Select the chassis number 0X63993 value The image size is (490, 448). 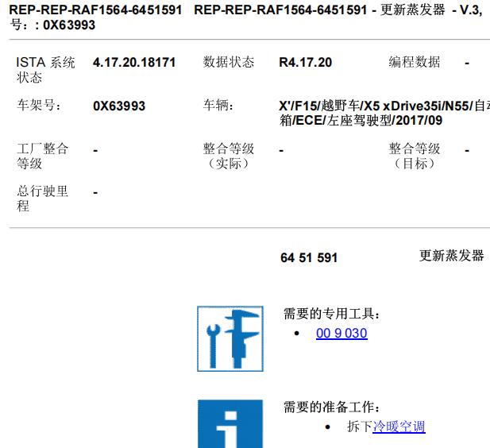pyautogui.click(x=119, y=106)
